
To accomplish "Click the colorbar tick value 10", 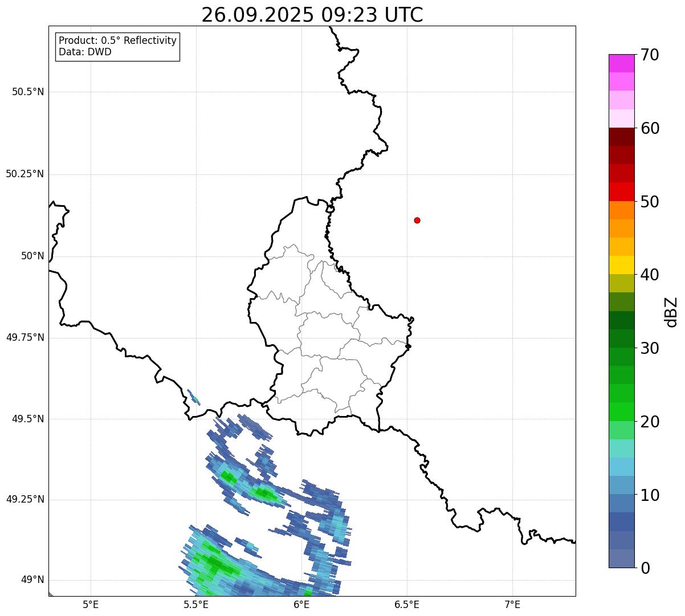I will [650, 495].
